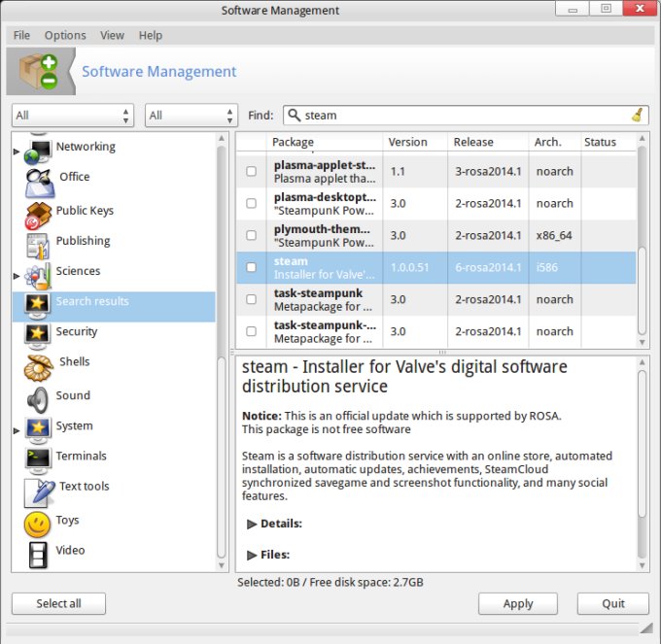Select the Text tools category label
This screenshot has height=644, width=661.
(85, 486)
